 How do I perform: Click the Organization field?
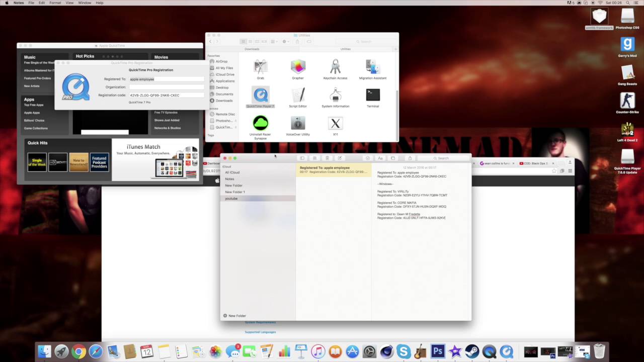pyautogui.click(x=167, y=87)
